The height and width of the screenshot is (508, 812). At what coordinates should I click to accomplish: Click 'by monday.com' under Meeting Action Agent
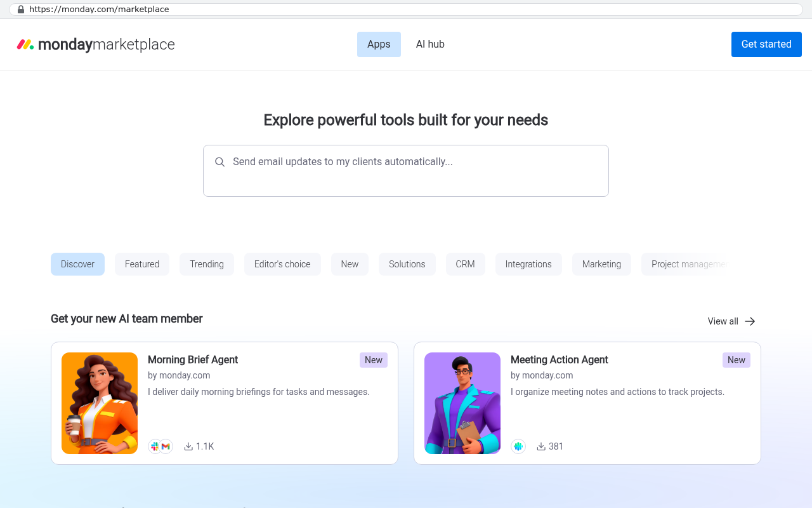[x=542, y=375]
